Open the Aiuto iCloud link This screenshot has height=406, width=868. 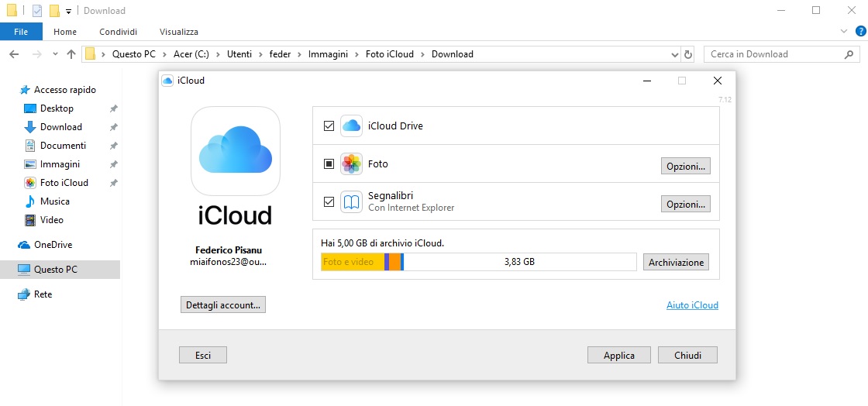pos(693,304)
